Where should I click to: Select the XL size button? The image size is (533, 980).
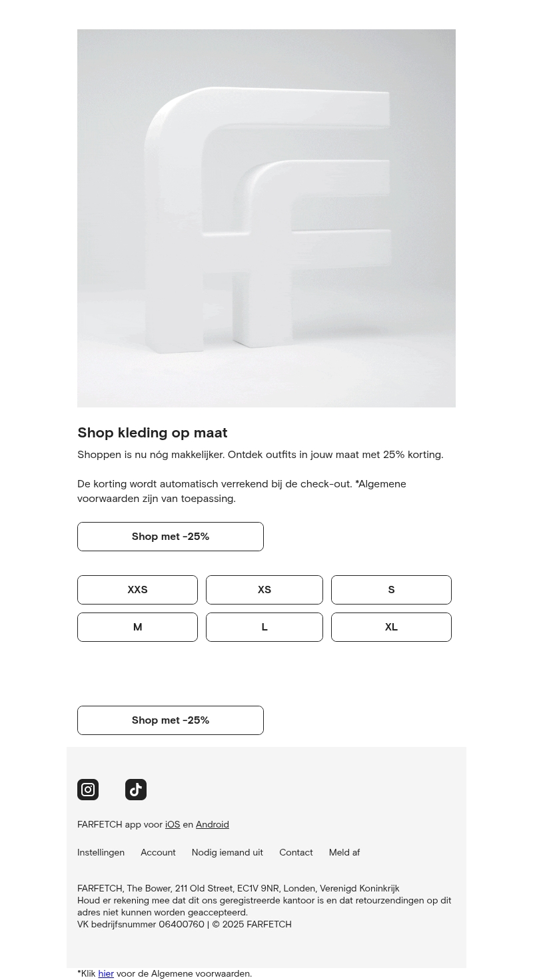coord(391,627)
